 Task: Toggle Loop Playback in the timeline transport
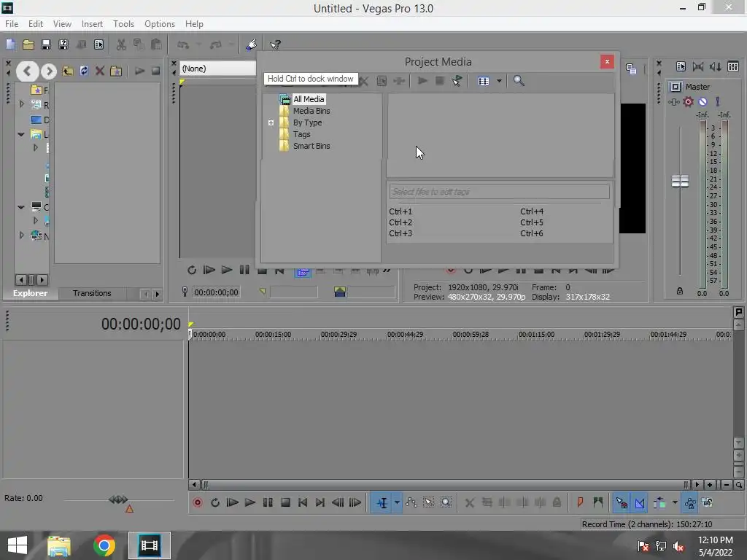215,503
